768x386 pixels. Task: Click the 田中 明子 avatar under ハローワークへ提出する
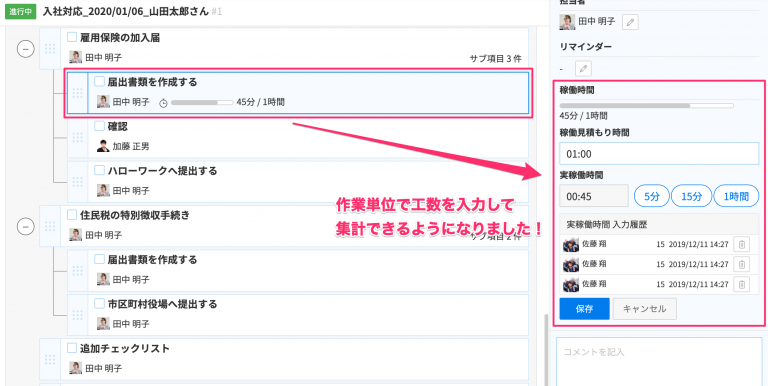pos(103,191)
